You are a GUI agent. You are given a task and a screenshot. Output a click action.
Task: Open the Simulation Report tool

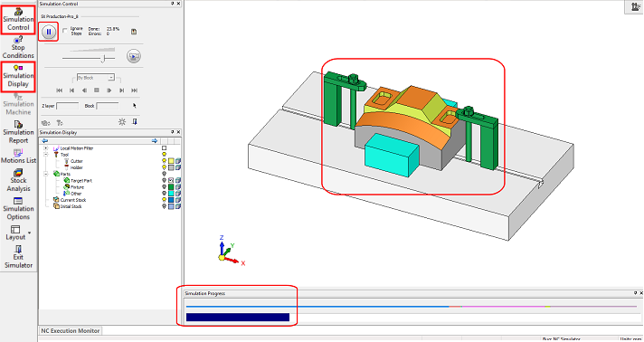(18, 132)
